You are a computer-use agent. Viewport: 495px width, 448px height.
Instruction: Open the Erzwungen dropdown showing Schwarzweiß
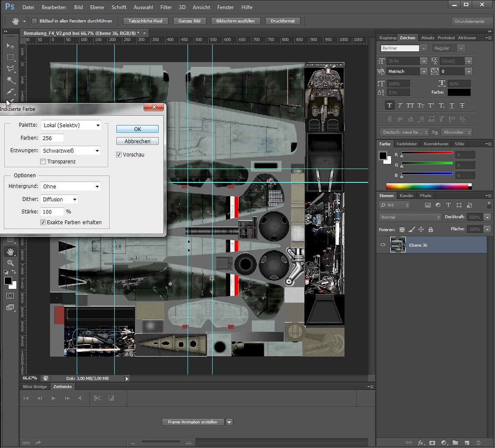pos(71,151)
